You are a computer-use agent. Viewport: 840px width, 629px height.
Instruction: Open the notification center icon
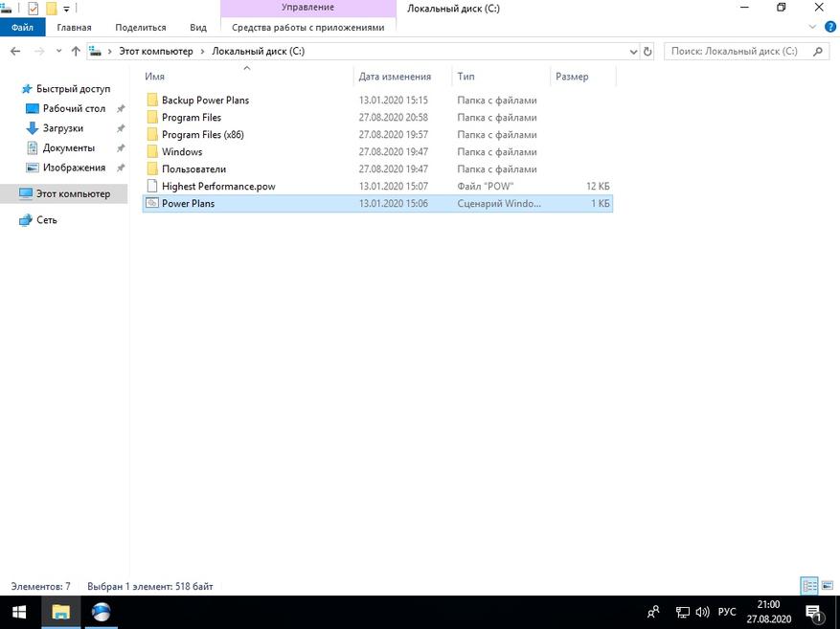pos(814,613)
